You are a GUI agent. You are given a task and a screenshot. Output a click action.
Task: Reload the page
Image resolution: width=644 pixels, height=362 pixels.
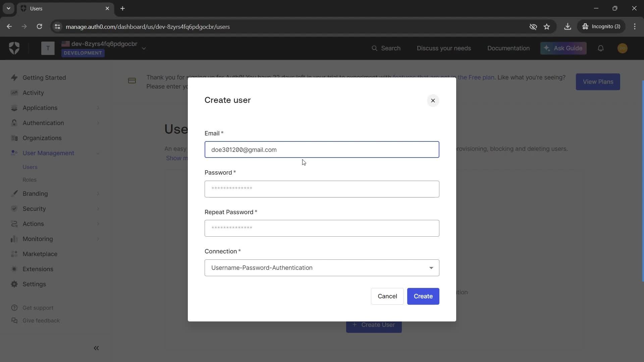click(x=39, y=26)
